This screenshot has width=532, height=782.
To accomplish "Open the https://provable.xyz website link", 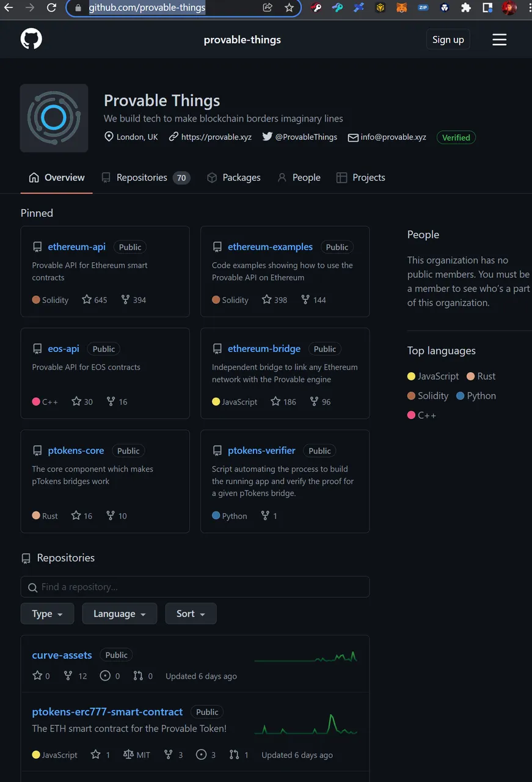I will click(x=210, y=137).
